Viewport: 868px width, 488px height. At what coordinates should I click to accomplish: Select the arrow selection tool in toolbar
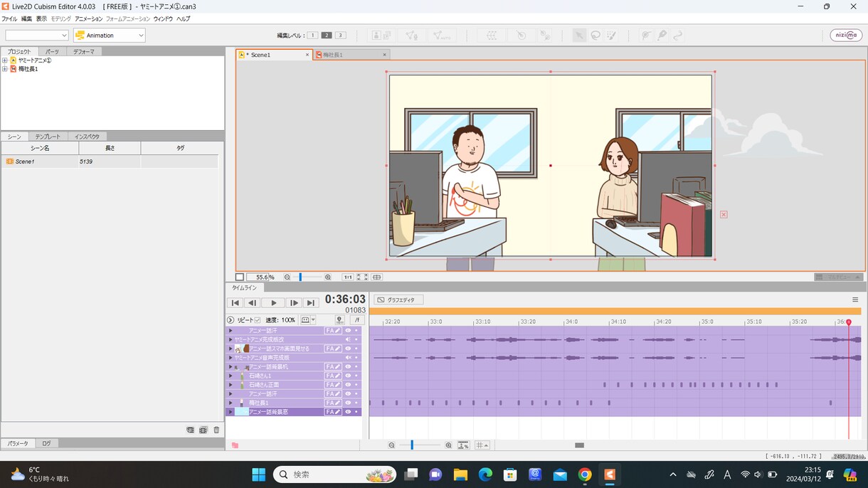pos(579,35)
